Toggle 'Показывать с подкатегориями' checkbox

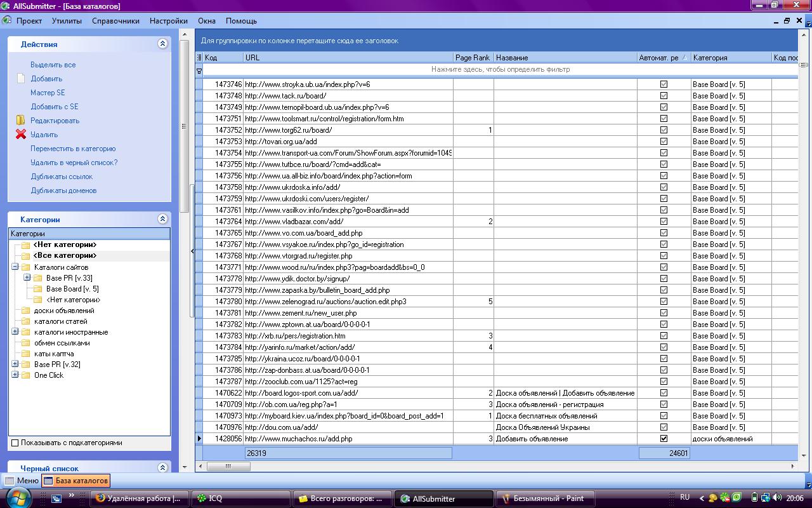tap(15, 443)
